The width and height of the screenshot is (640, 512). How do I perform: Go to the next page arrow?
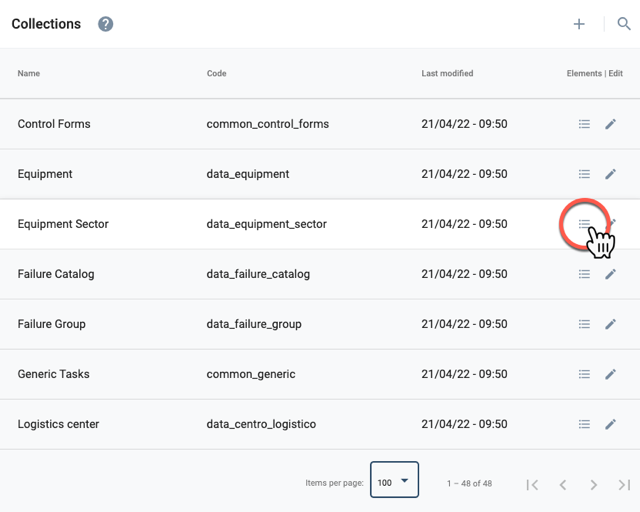tap(593, 485)
